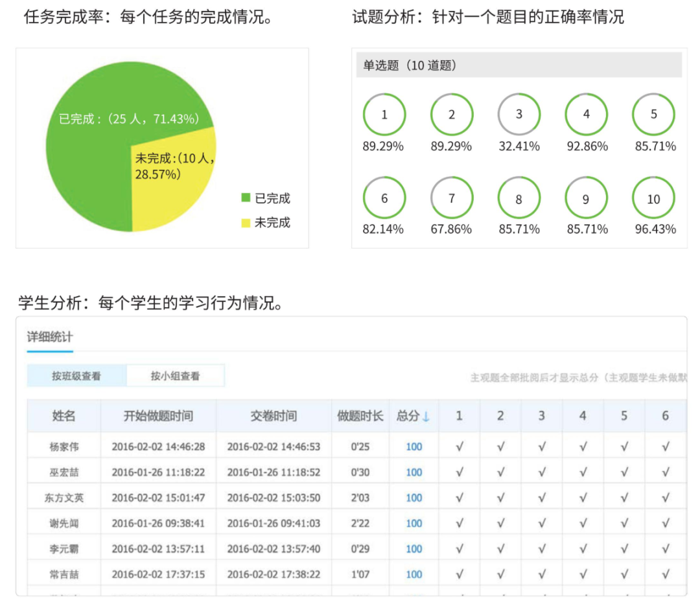
Task: Click 杨家伟's checkmark for question 1
Action: point(459,446)
